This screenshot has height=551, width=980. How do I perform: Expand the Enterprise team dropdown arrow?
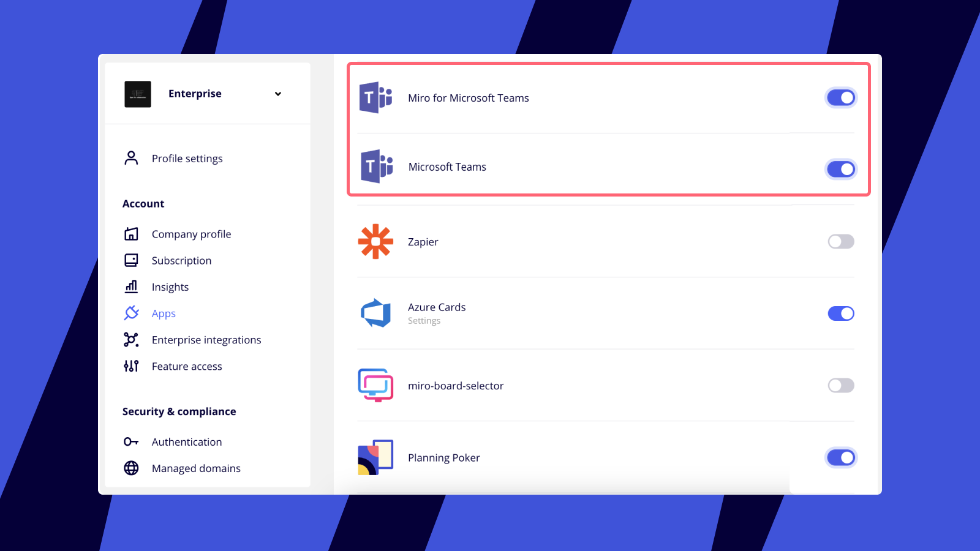[x=278, y=94]
